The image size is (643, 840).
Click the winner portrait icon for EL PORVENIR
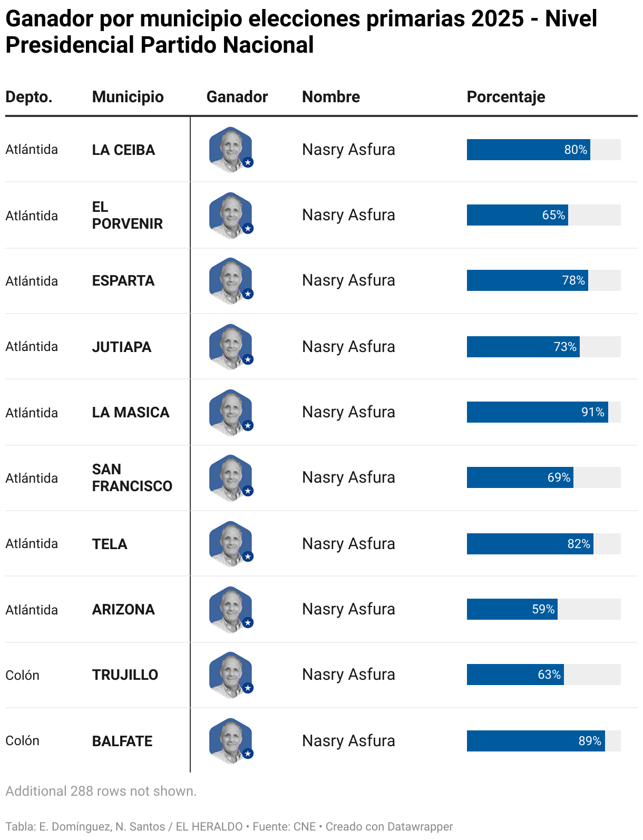tap(231, 215)
